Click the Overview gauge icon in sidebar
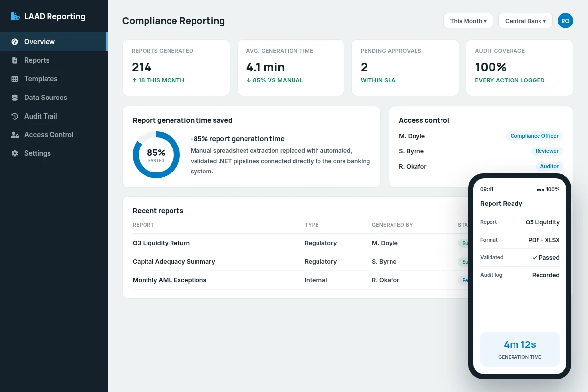The image size is (588, 392). tap(15, 42)
